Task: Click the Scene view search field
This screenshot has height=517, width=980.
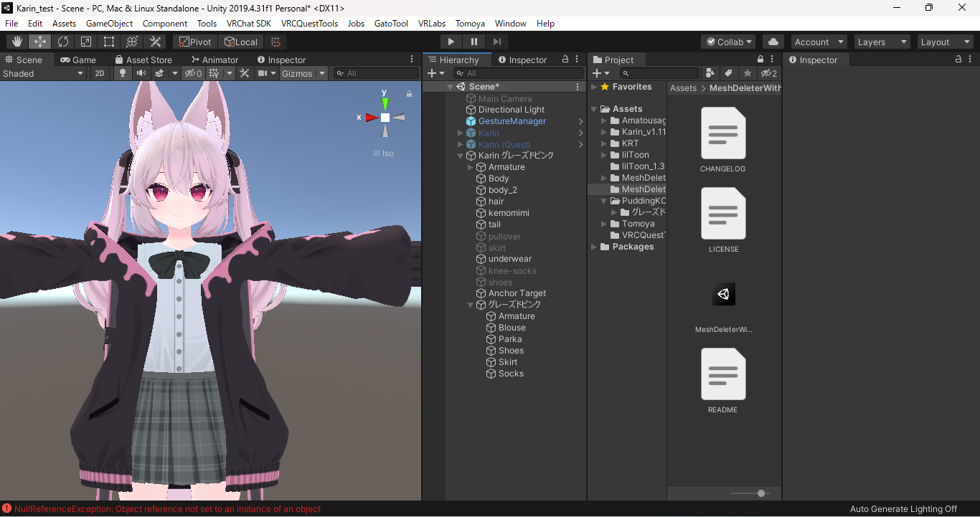Action: point(377,73)
